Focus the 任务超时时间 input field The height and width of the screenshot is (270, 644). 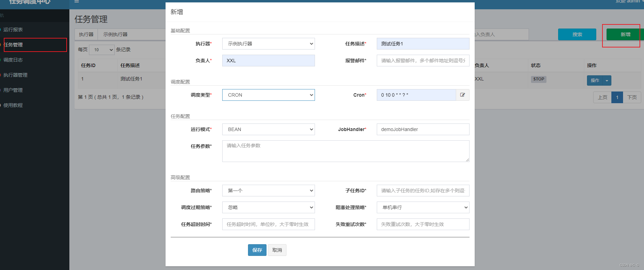click(x=269, y=224)
